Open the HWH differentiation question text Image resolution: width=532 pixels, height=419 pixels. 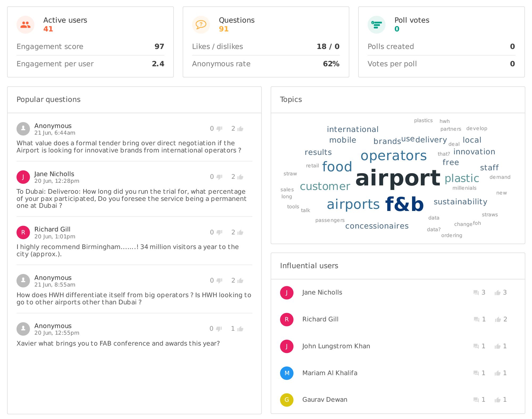(x=134, y=298)
